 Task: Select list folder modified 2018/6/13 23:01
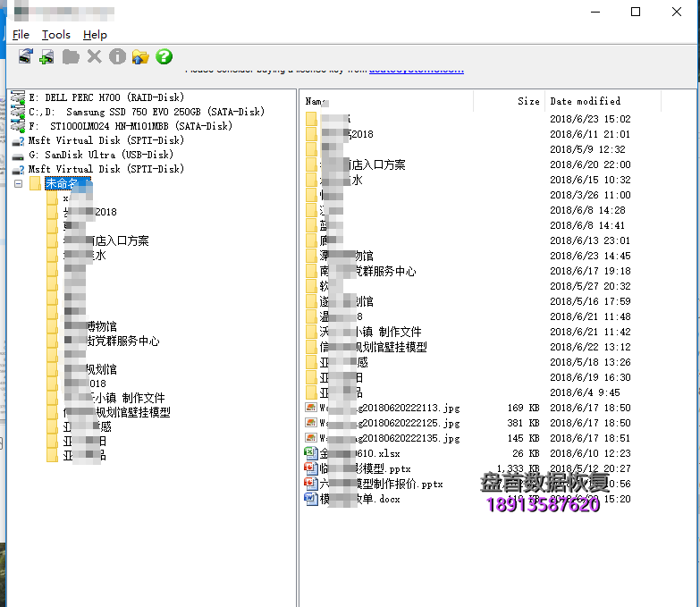pos(332,240)
